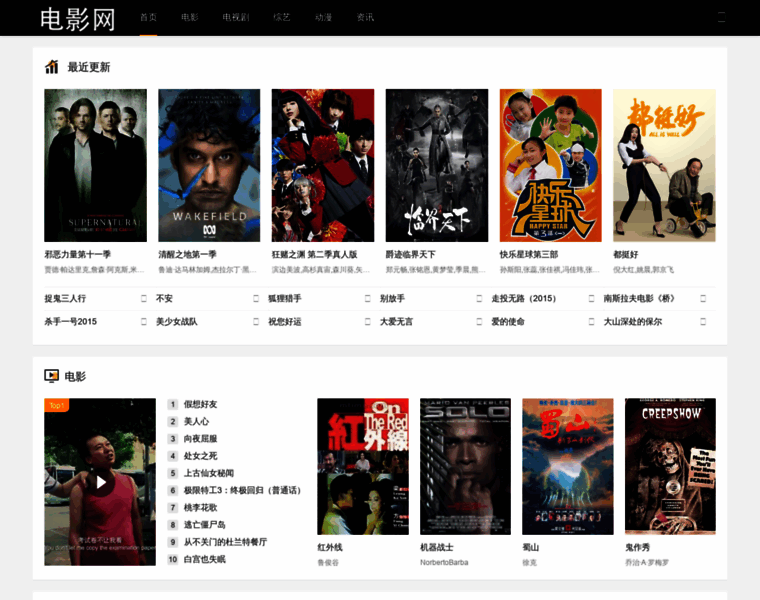Open rank 9 movie 从不关门的杜兰特餐厅
Screen dimensions: 760x600
[225, 542]
